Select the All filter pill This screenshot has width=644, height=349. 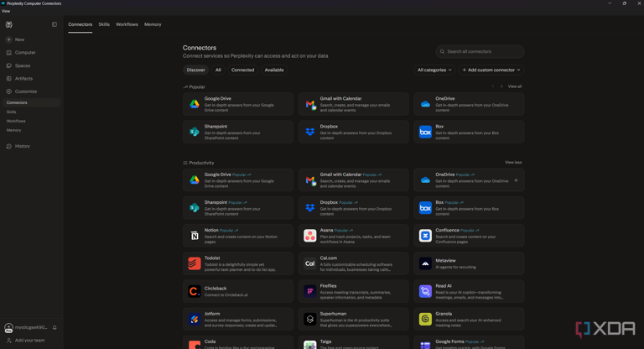pos(218,70)
